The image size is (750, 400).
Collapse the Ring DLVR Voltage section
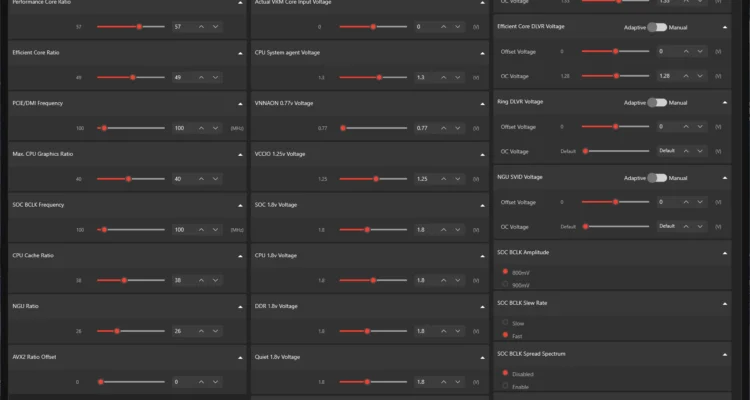[725, 102]
